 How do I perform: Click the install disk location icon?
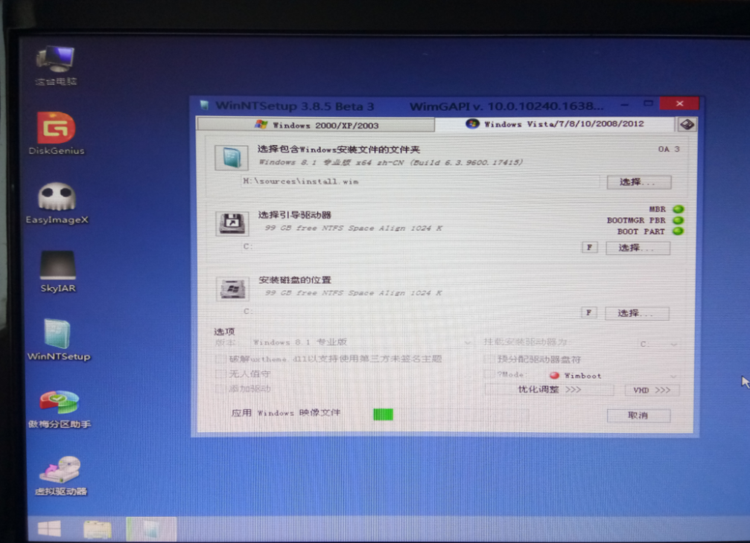(232, 289)
